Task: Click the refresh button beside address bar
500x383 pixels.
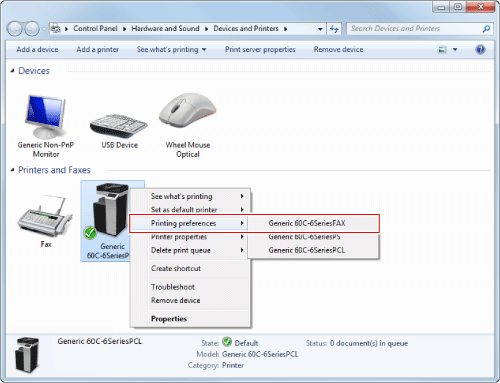Action: click(x=334, y=29)
